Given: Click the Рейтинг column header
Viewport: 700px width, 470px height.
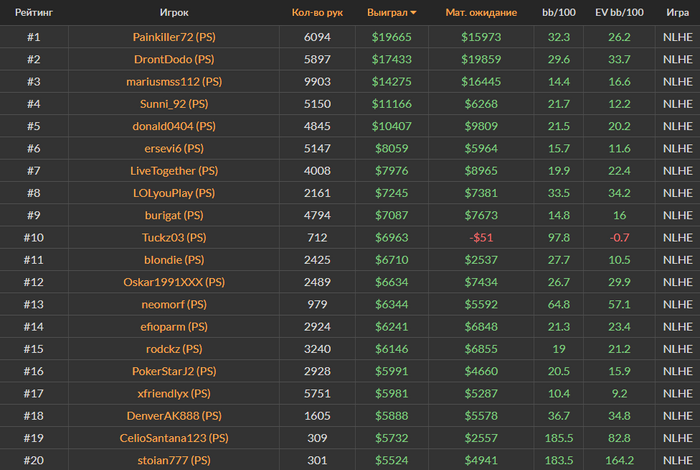Looking at the screenshot, I should (x=34, y=12).
